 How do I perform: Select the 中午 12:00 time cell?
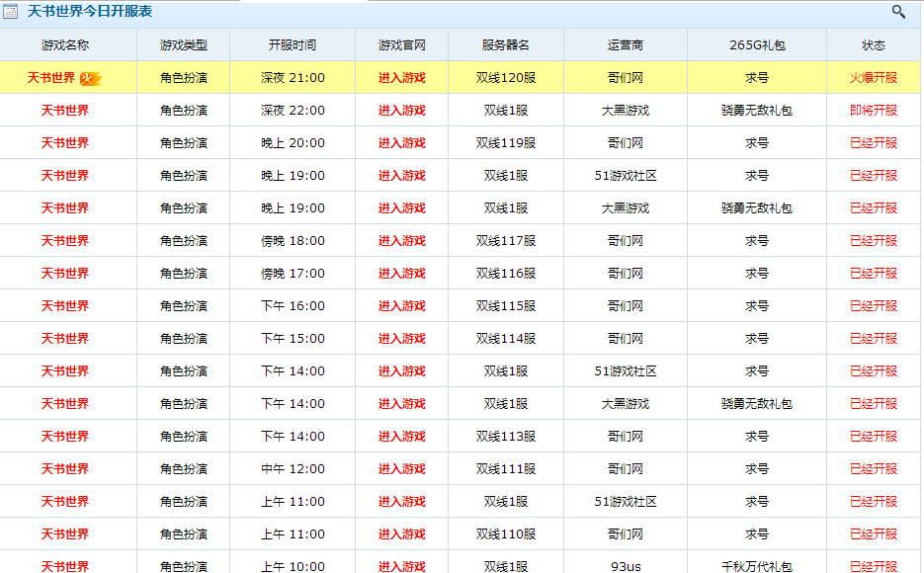click(x=293, y=468)
